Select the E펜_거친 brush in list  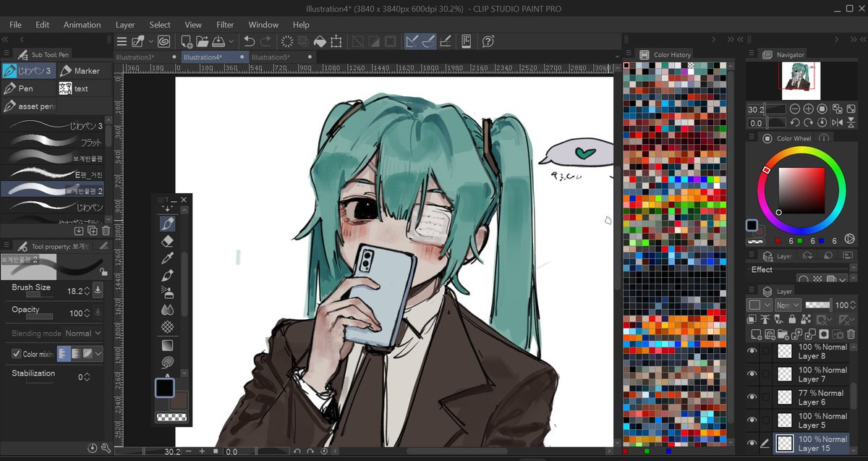point(52,174)
